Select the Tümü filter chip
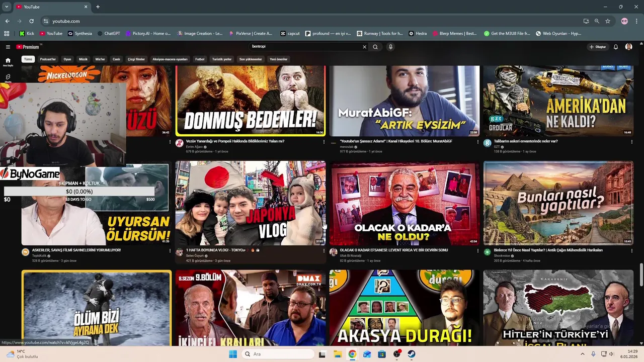644x362 pixels. coord(28,59)
